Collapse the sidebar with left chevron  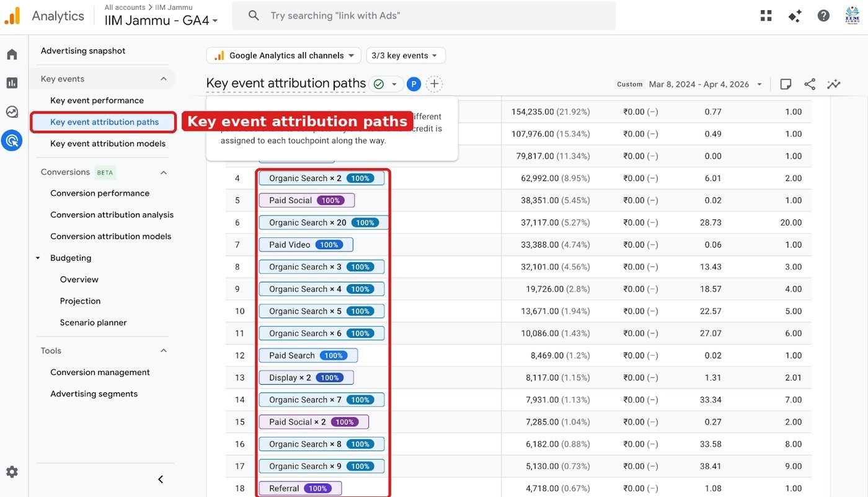[161, 479]
